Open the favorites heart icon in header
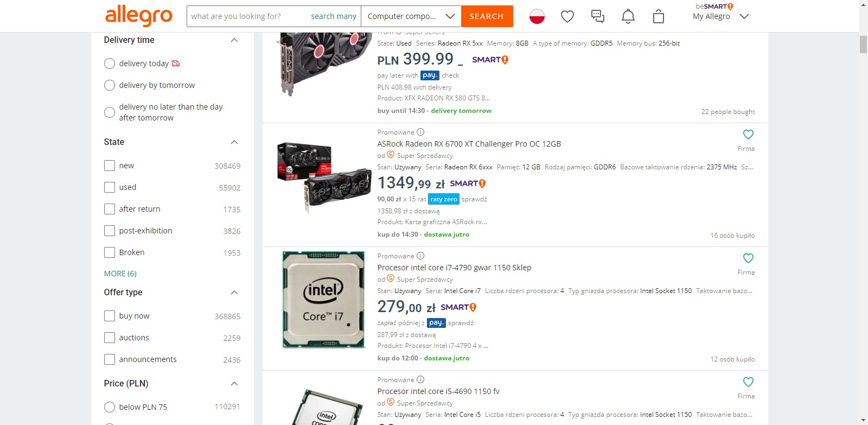The width and height of the screenshot is (868, 425). point(567,17)
